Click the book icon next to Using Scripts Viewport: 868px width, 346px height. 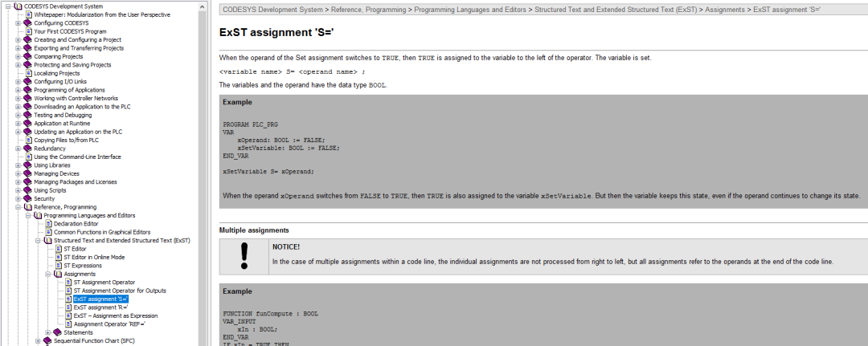[27, 190]
